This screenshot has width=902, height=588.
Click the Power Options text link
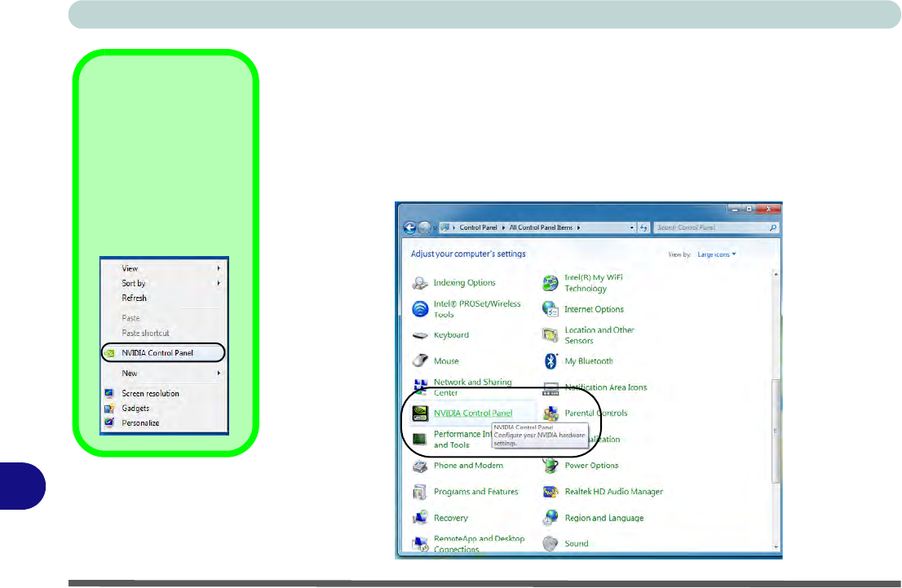click(591, 466)
